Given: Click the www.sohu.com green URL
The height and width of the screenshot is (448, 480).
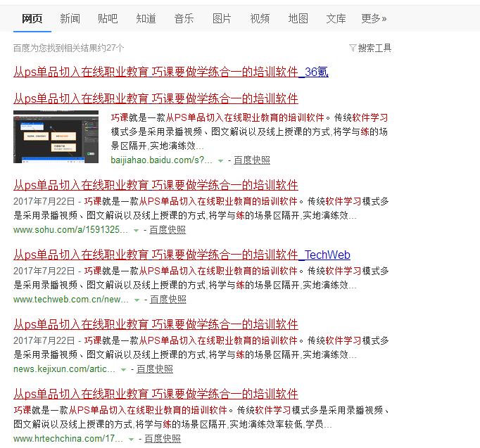Looking at the screenshot, I should tap(70, 230).
